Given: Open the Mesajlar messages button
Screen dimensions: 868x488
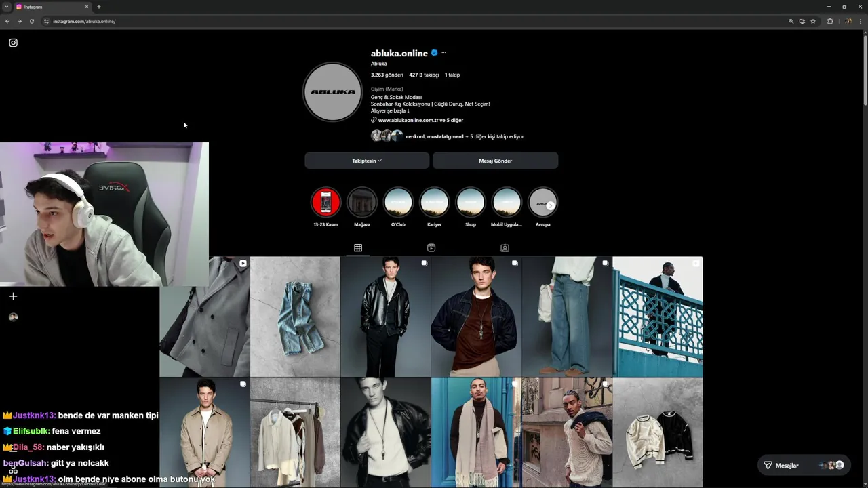Looking at the screenshot, I should pos(804,465).
